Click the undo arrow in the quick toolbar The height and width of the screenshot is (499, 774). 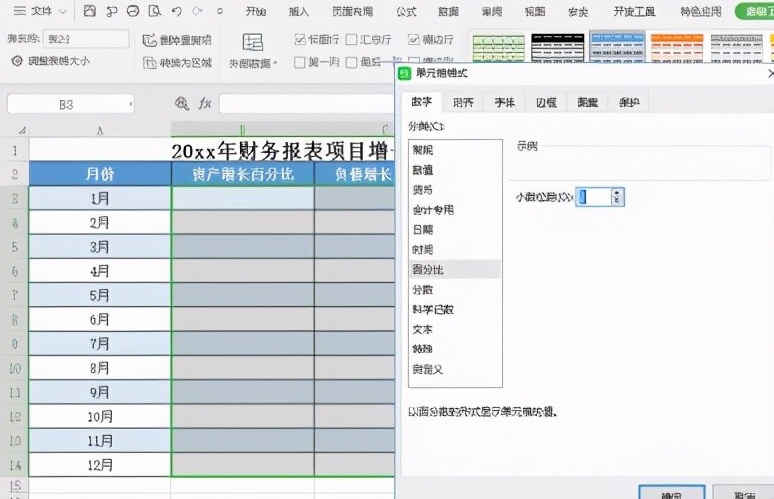[176, 12]
